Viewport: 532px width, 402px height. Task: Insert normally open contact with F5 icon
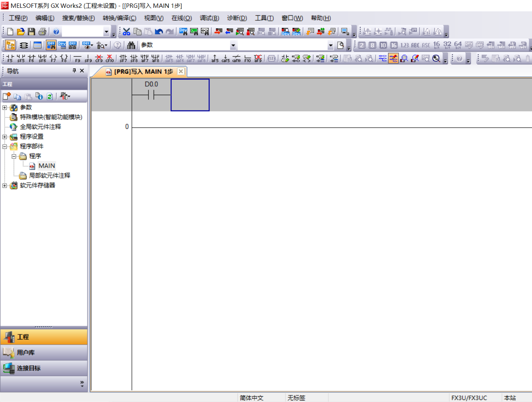[x=10, y=58]
